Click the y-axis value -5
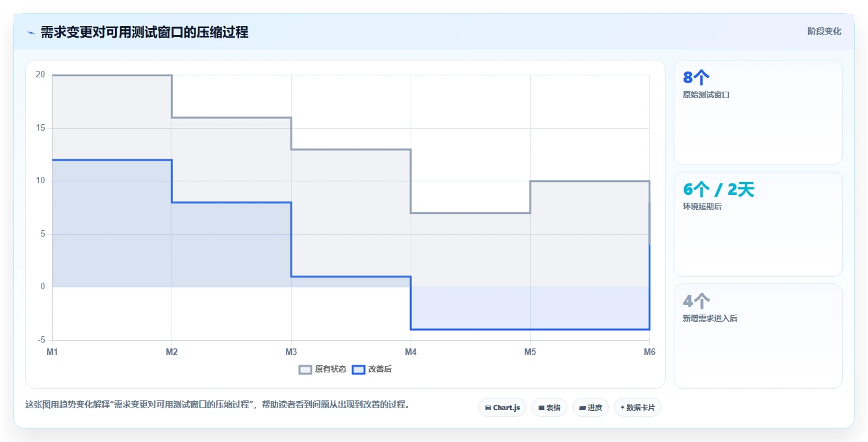This screenshot has width=868, height=442. point(41,340)
